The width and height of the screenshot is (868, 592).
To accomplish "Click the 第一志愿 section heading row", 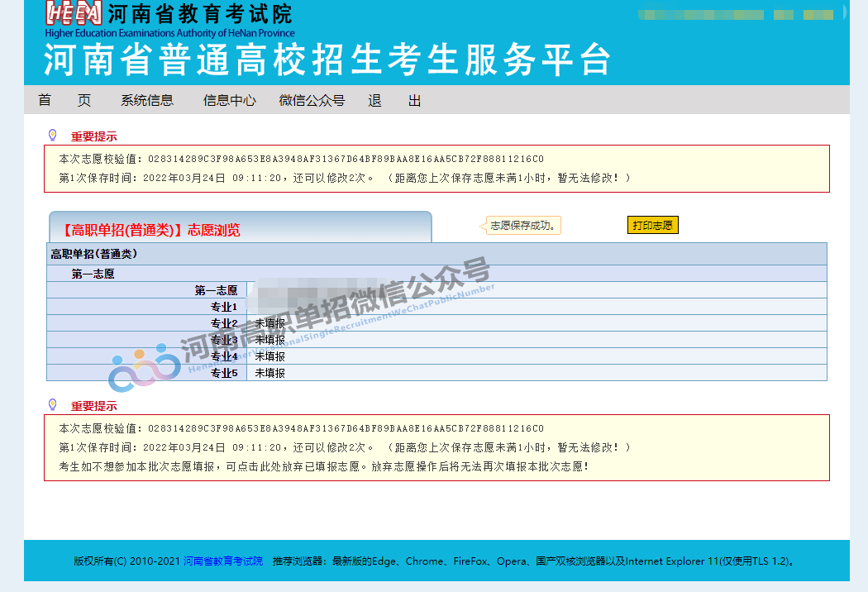I will [436, 274].
